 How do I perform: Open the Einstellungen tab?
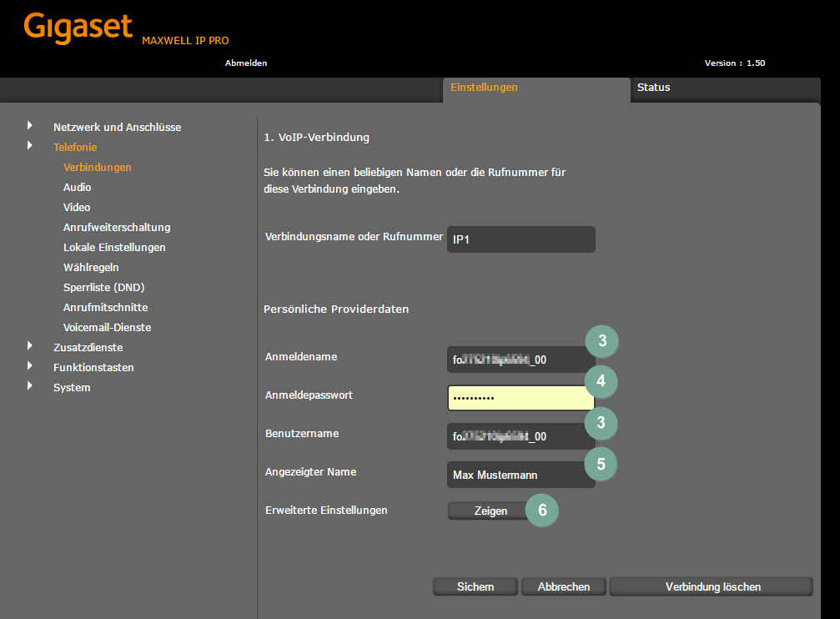pos(484,88)
